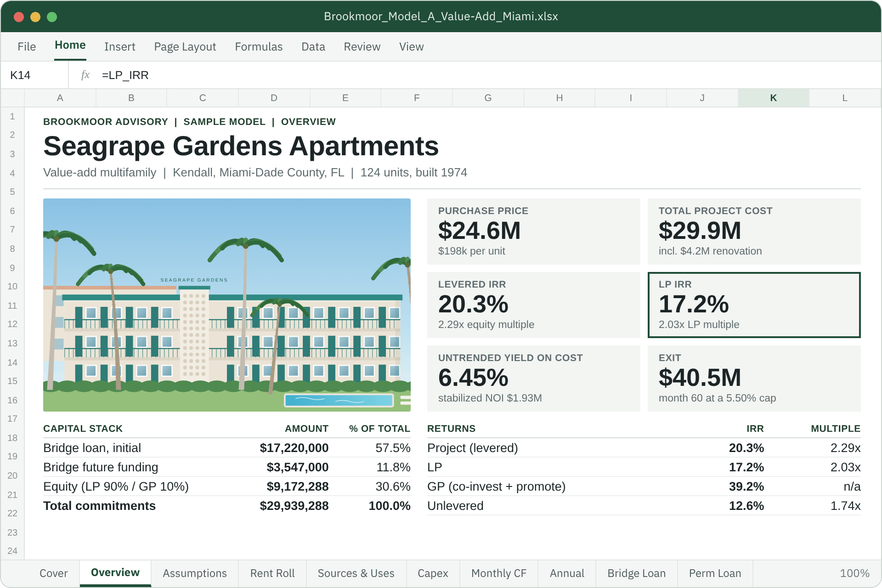This screenshot has width=882, height=588.
Task: Switch to the Home ribbon tab
Action: [x=70, y=45]
